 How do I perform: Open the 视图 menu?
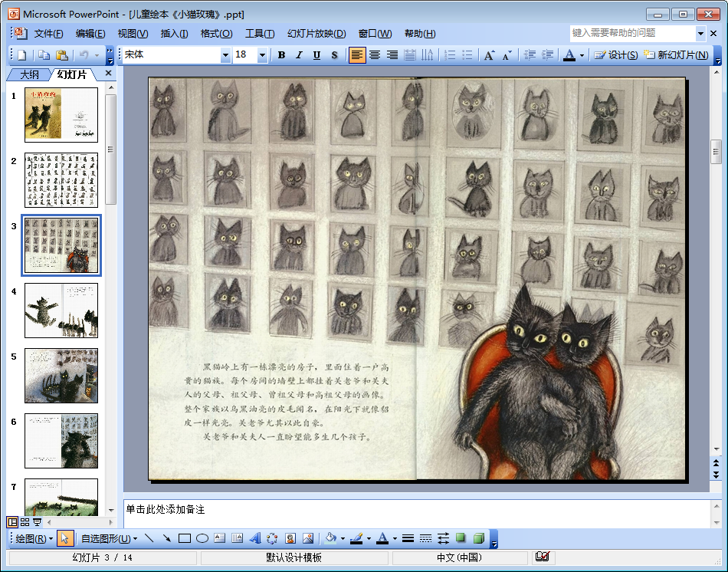coord(133,34)
